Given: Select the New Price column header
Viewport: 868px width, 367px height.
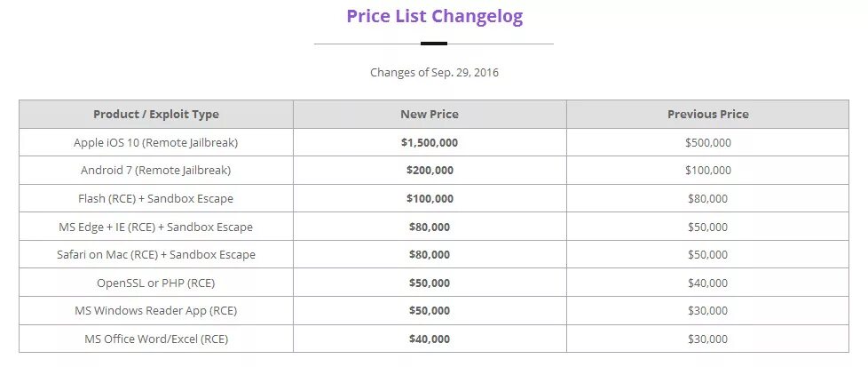Looking at the screenshot, I should (x=430, y=114).
